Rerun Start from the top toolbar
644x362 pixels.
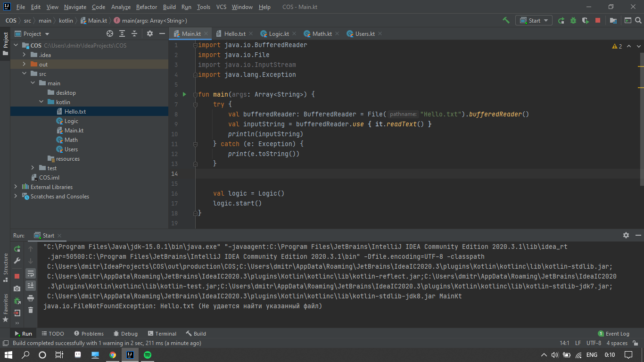[x=561, y=20]
